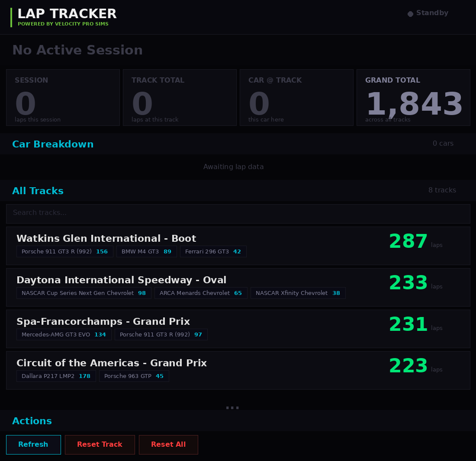
Task: Click the Standby status label
Action: coord(432,13)
